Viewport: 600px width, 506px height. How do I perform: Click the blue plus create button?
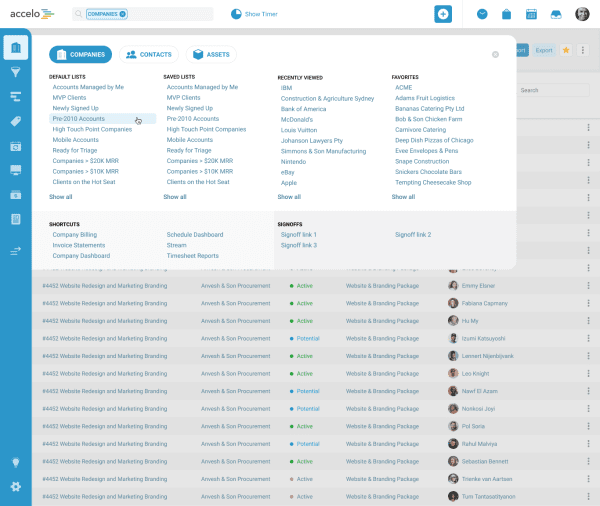point(443,14)
